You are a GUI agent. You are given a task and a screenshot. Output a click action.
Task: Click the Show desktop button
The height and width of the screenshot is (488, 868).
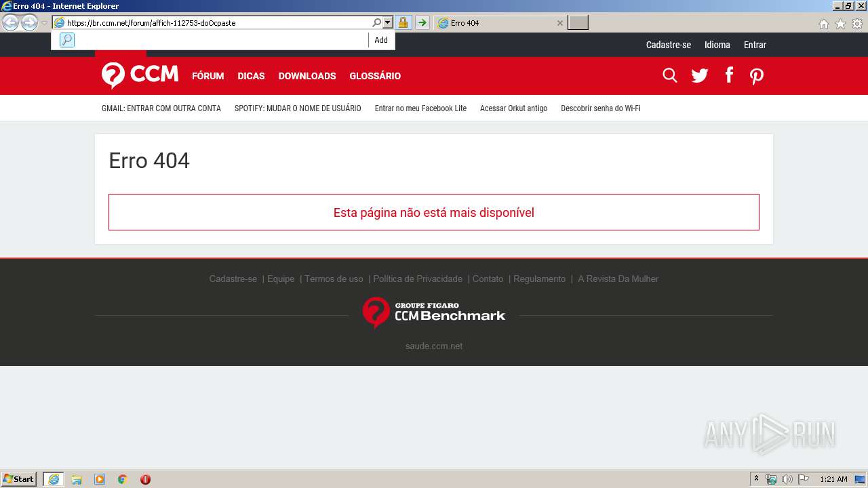861,479
